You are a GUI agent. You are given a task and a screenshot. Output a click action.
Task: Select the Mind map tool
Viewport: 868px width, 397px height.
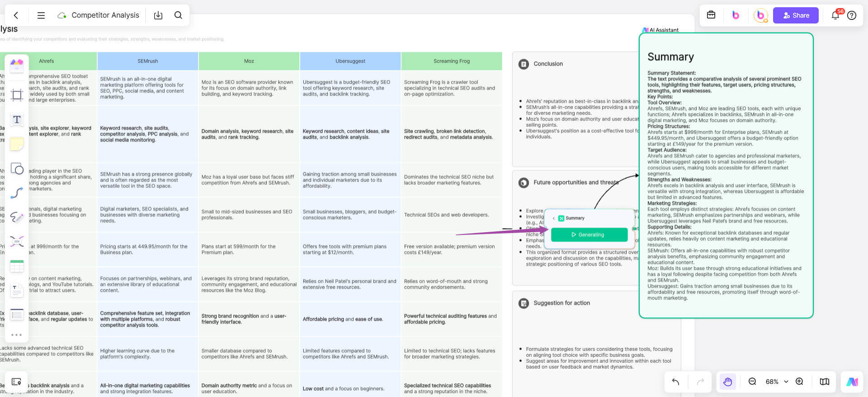17,242
